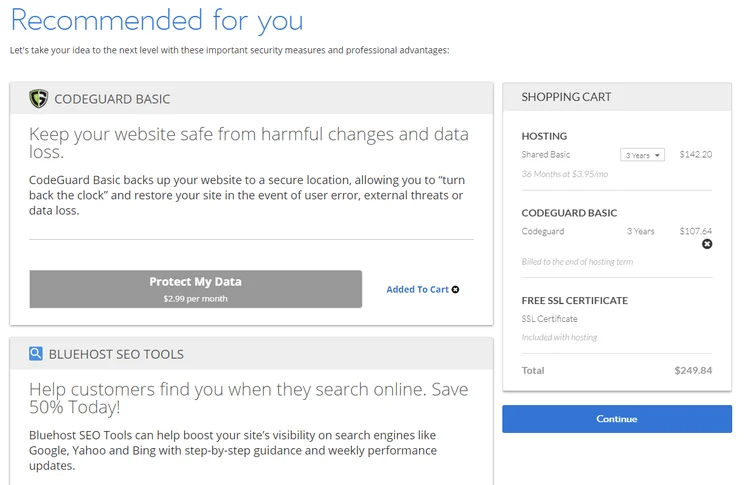This screenshot has width=750, height=485.
Task: Click the FREE SSL CERTIFICATE cart heading
Action: tap(574, 300)
